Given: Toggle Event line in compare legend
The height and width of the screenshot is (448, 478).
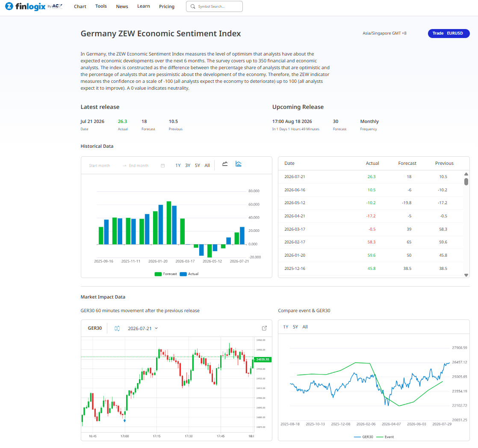Looking at the screenshot, I should tap(385, 437).
